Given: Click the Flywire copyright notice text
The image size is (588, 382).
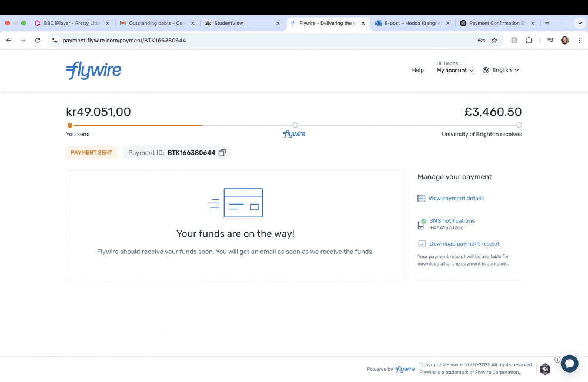Looking at the screenshot, I should click(x=476, y=368).
